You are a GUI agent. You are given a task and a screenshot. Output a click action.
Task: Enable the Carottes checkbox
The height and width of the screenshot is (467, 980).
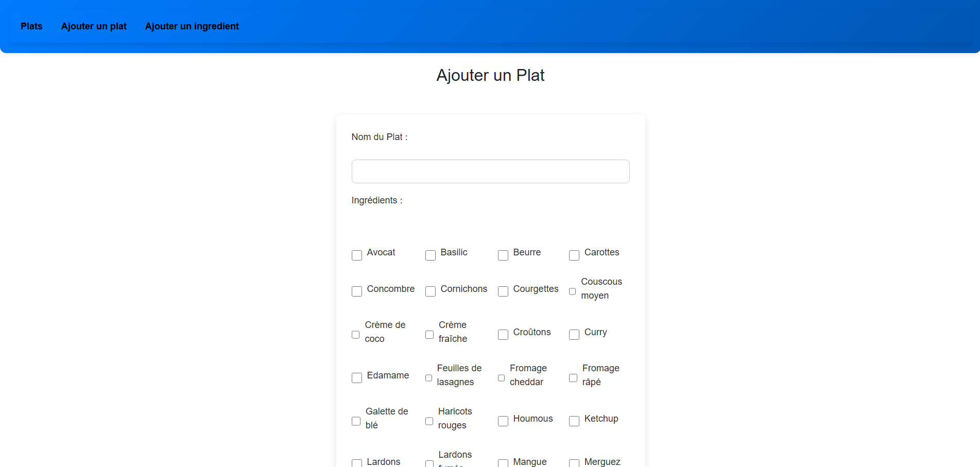[574, 255]
